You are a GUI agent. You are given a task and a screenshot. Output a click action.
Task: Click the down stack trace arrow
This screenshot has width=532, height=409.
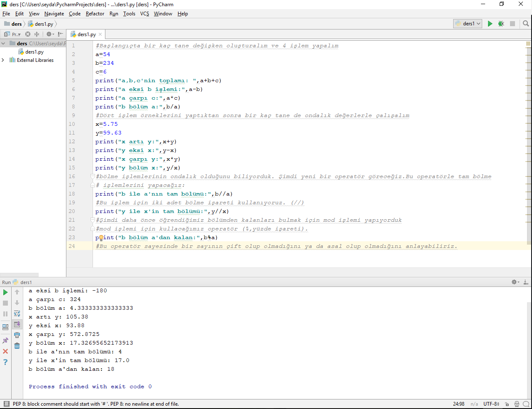(x=17, y=303)
